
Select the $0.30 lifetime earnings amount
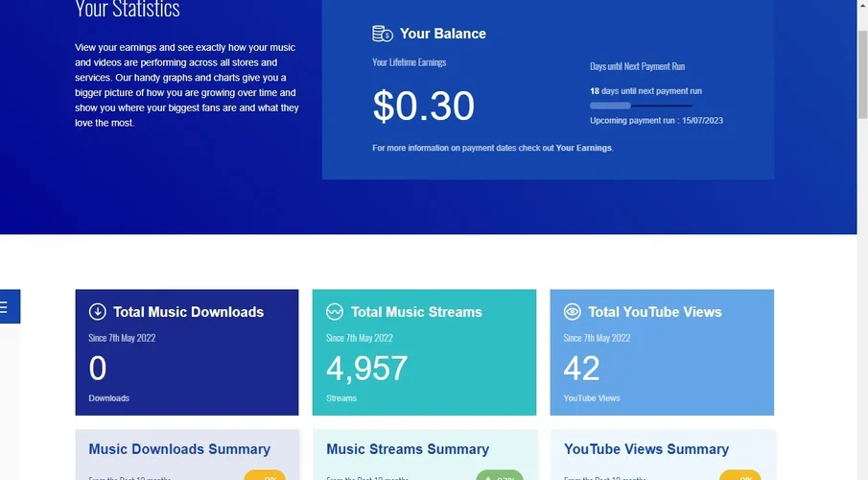point(424,106)
